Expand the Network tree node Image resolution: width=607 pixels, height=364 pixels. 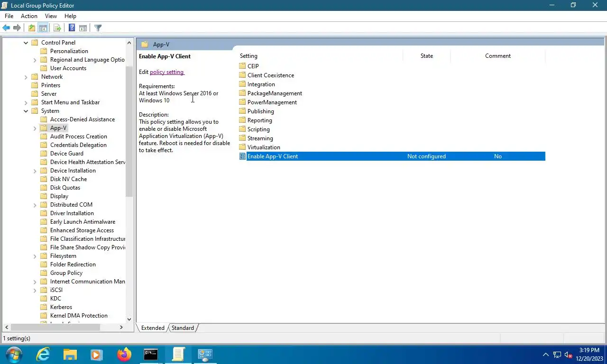pyautogui.click(x=26, y=77)
